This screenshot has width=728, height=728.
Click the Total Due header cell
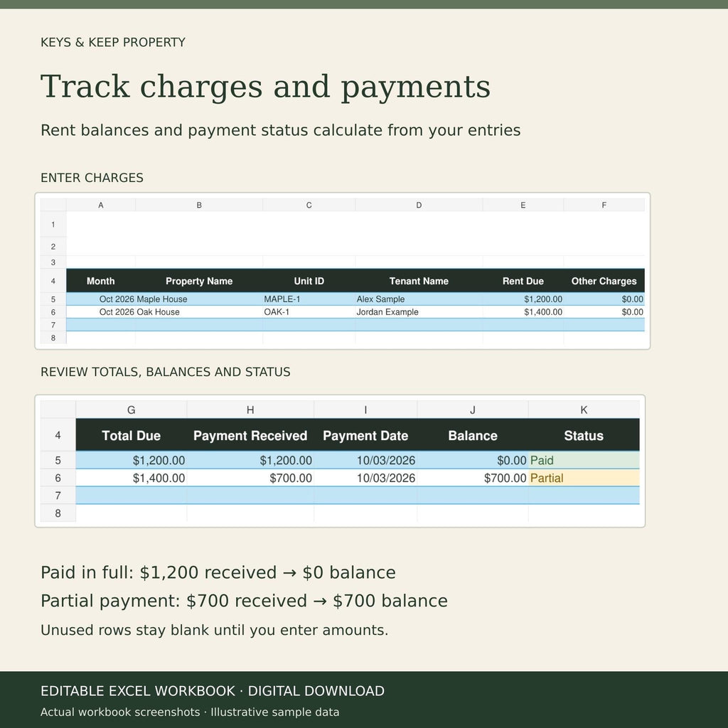(132, 435)
